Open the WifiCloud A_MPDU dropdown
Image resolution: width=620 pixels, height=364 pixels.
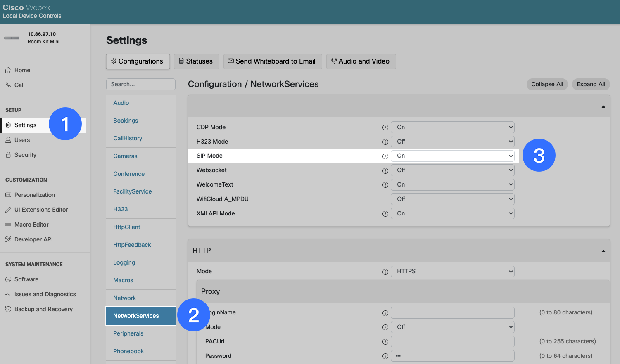pos(452,199)
